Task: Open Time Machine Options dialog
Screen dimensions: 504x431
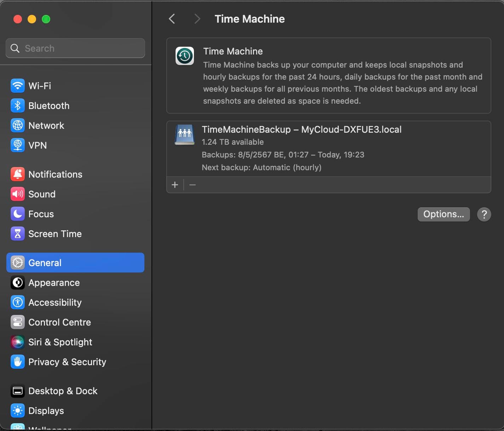Action: [x=443, y=214]
